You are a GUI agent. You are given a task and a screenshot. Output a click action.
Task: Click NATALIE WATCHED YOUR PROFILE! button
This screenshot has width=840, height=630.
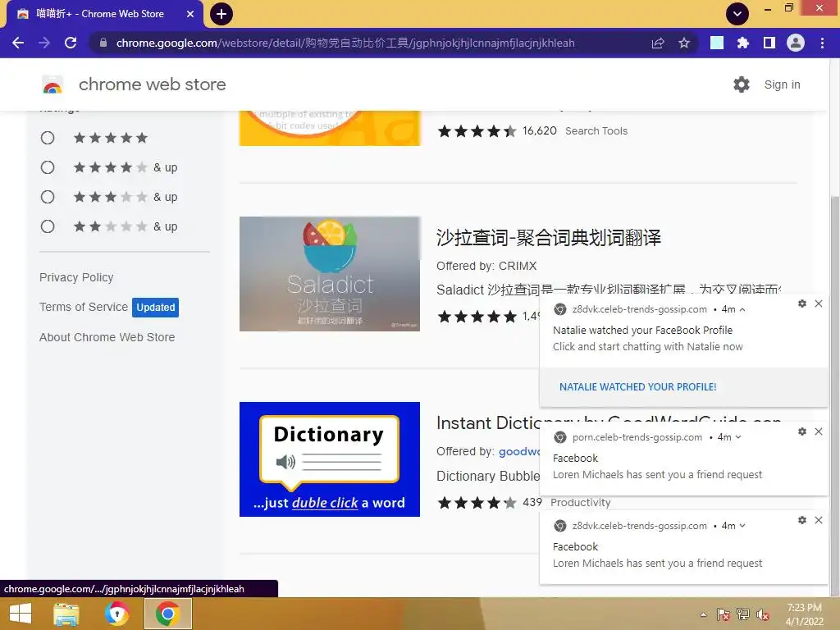click(x=637, y=387)
